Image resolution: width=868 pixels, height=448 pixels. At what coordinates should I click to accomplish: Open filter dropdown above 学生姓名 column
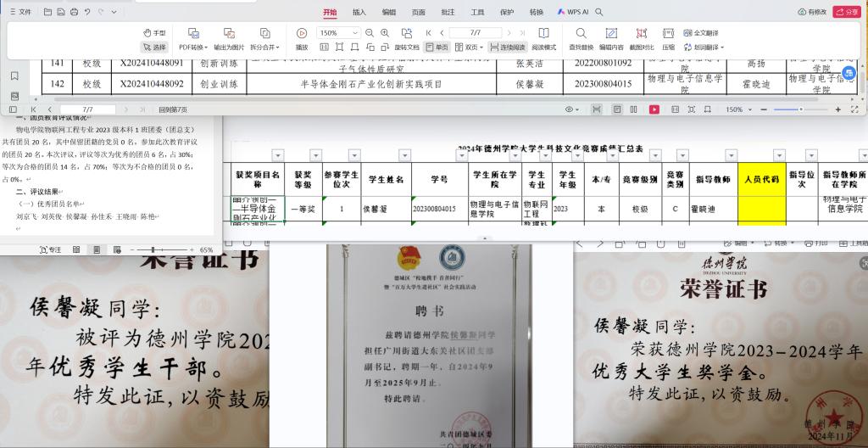[404, 156]
